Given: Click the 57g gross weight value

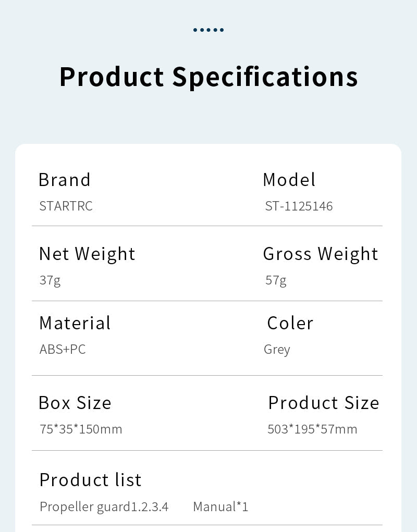Looking at the screenshot, I should click(276, 280).
